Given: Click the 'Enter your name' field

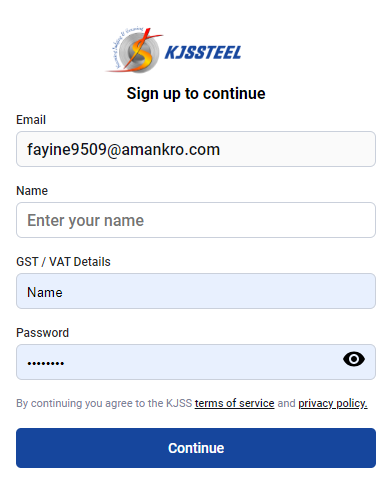Looking at the screenshot, I should [196, 220].
